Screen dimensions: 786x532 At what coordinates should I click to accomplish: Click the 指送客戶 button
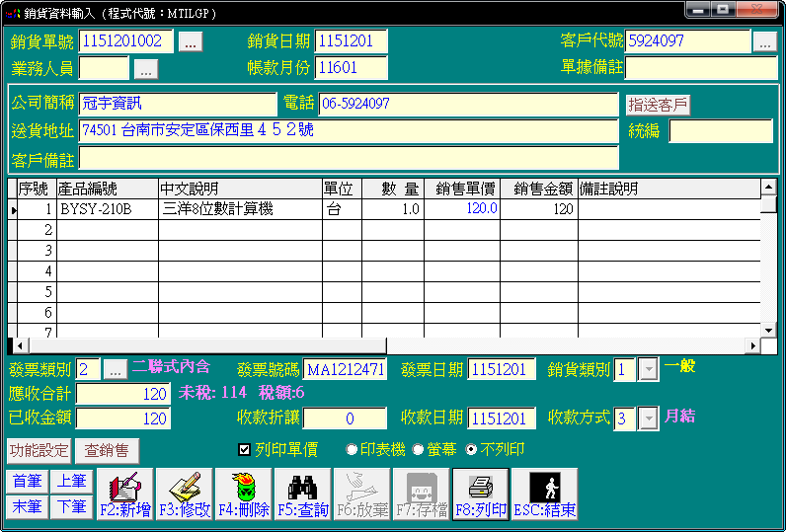[x=658, y=106]
